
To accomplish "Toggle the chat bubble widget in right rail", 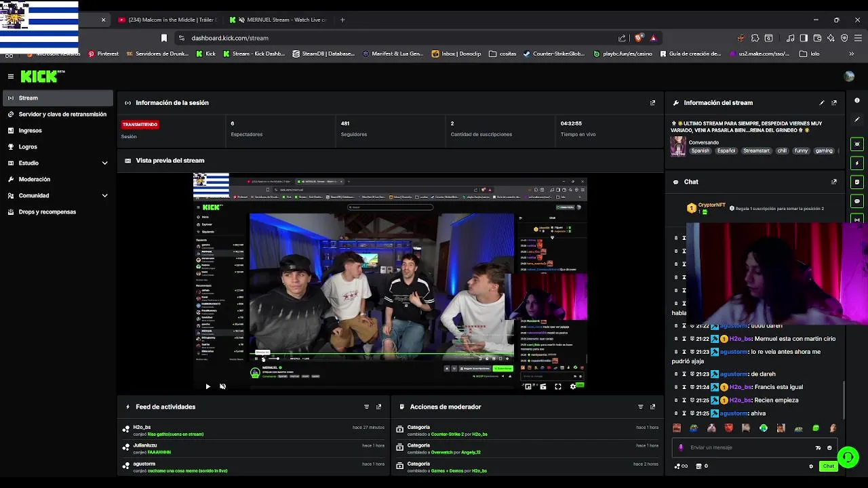I will pyautogui.click(x=857, y=201).
